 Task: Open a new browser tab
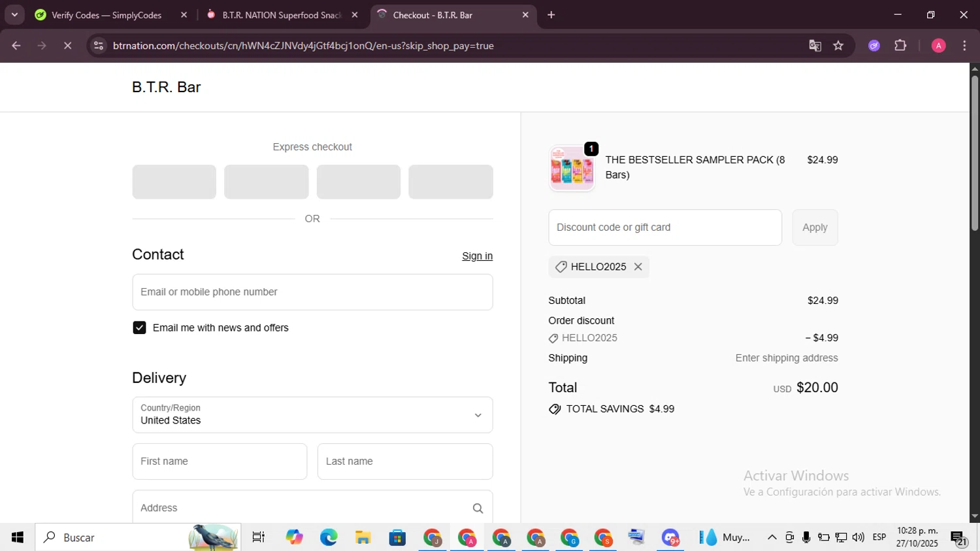click(x=551, y=15)
